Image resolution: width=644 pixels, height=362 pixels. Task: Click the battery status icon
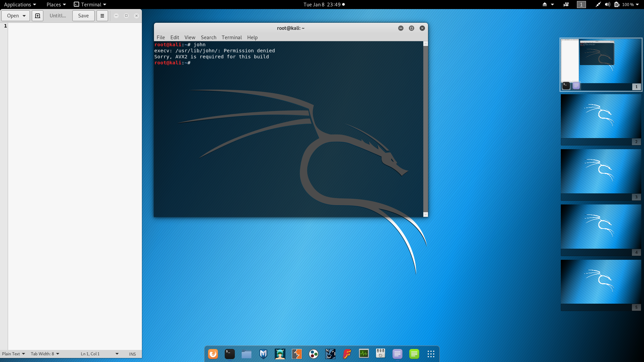tap(617, 5)
